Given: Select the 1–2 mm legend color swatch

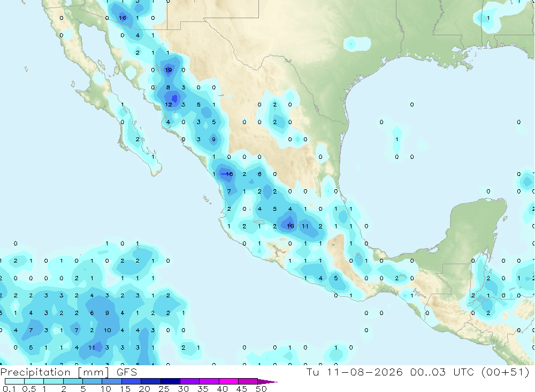Looking at the screenshot, I should [53, 381].
